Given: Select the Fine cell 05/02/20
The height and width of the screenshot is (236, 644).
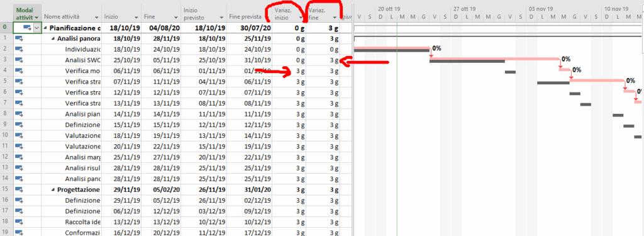Looking at the screenshot, I should click(161, 189).
